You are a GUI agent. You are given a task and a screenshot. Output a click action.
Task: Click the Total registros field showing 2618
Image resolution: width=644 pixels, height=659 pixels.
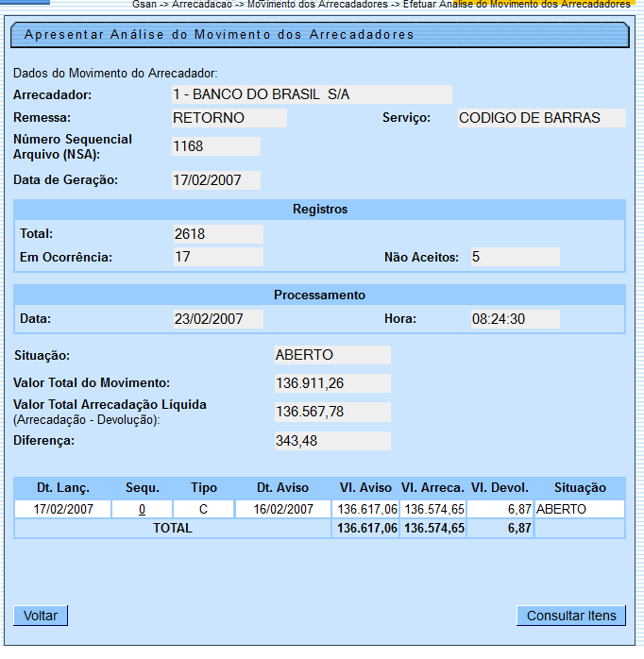pos(217,233)
